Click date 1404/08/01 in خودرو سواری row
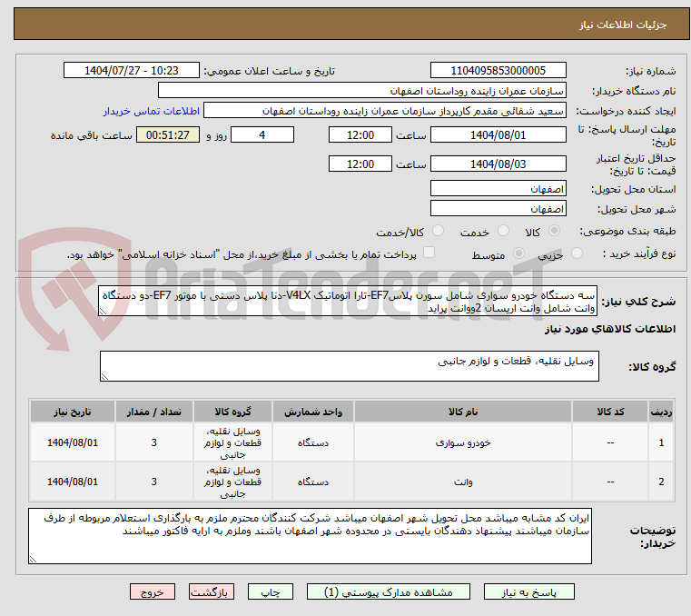This screenshot has height=616, width=691. (x=73, y=442)
